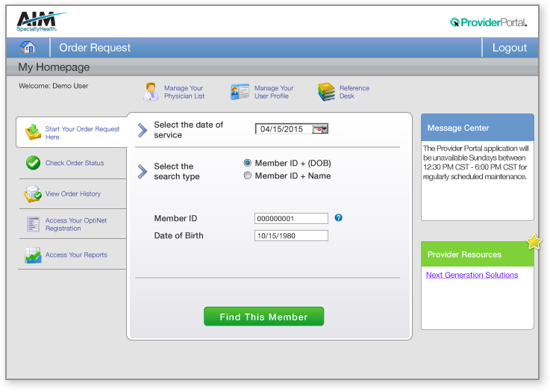
Task: Click the Access Your Reports chart icon
Action: pos(33,255)
